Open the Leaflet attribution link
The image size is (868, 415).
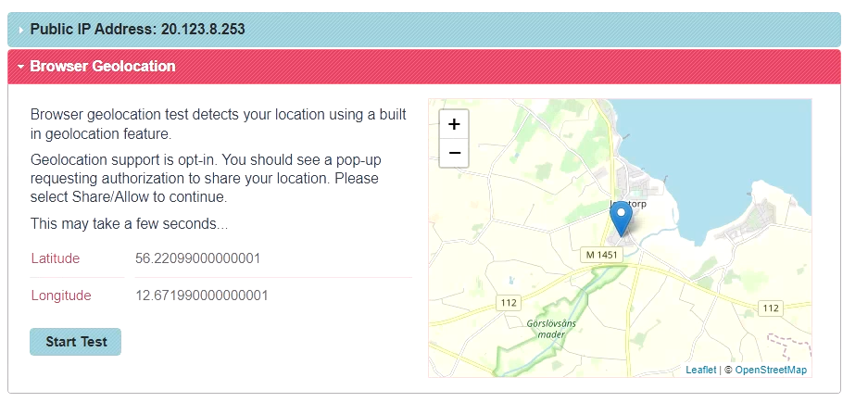[701, 370]
